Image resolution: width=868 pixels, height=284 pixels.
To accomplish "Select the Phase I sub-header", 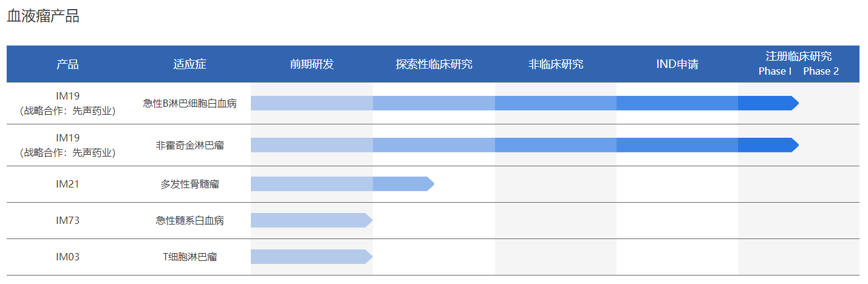I will point(775,72).
